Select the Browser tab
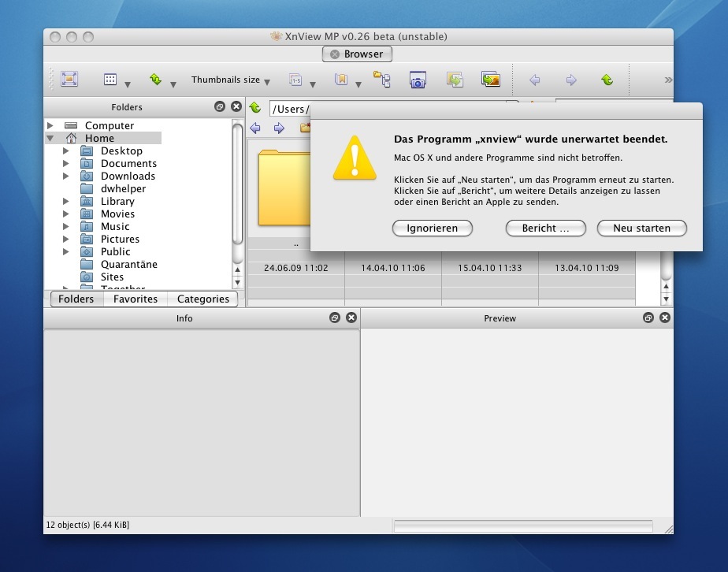The height and width of the screenshot is (572, 728). 357,54
